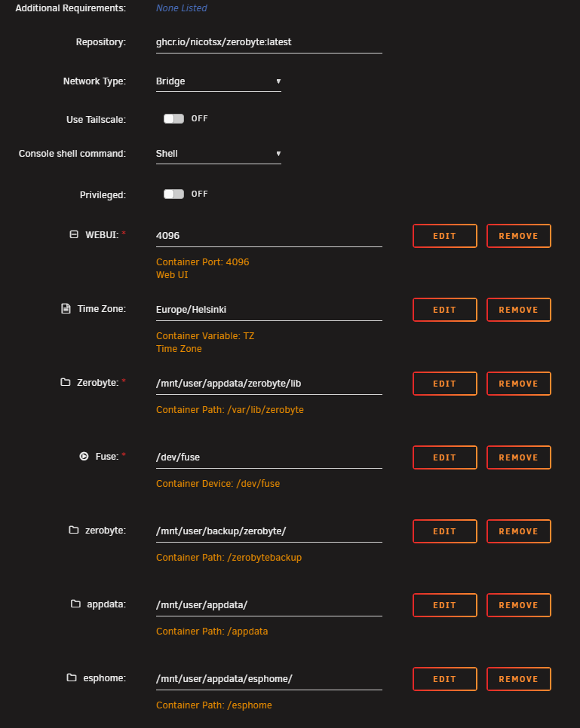Screen dimensions: 580x728
Task: Turn on the Privileged toggle
Action: click(x=173, y=194)
